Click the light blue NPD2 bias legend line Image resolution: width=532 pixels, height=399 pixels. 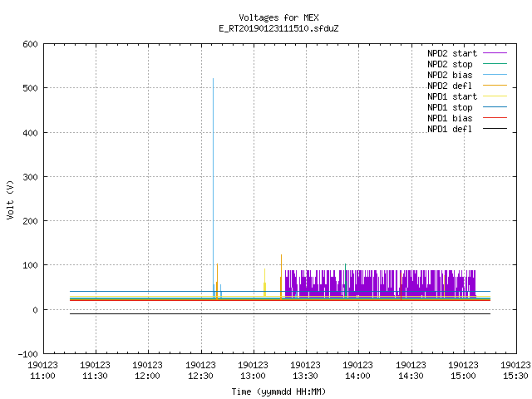495,74
